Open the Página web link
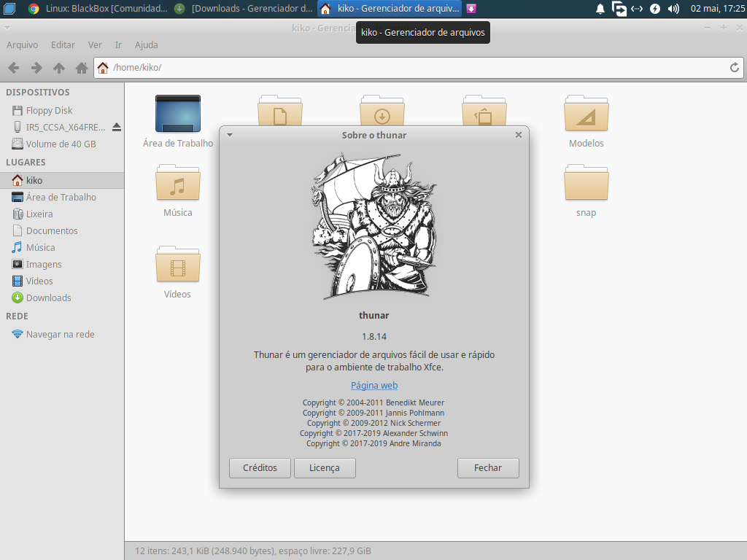This screenshot has height=560, width=747. tap(374, 386)
